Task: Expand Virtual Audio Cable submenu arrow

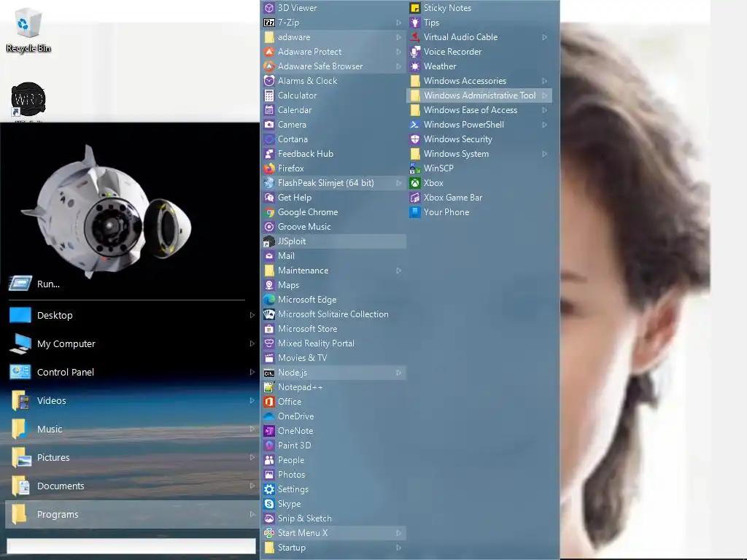Action: point(544,37)
